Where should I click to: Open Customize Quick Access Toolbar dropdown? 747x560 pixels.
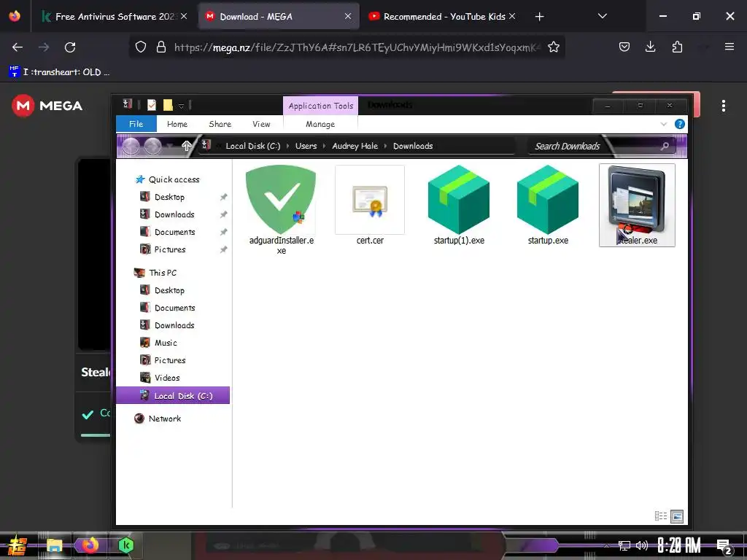pyautogui.click(x=181, y=105)
